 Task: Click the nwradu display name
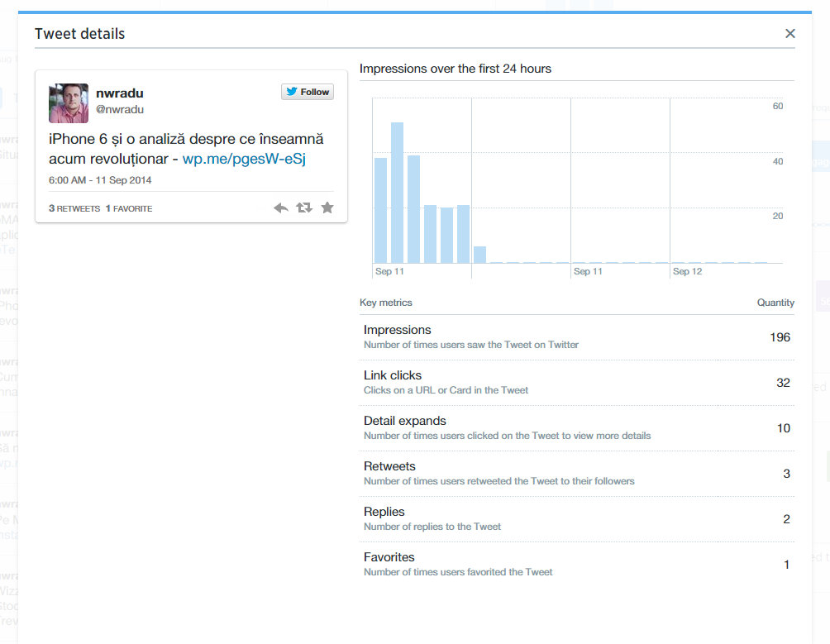pyautogui.click(x=120, y=93)
